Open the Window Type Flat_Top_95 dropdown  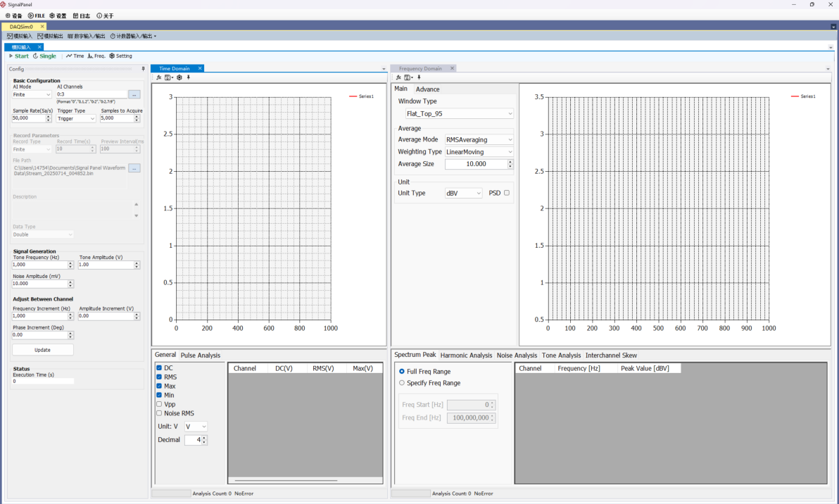459,113
